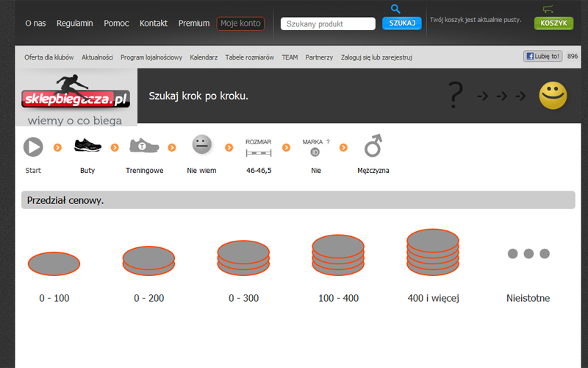Screen dimensions: 588x368
Task: Click the Mężczyzna step label
Action: tap(373, 171)
